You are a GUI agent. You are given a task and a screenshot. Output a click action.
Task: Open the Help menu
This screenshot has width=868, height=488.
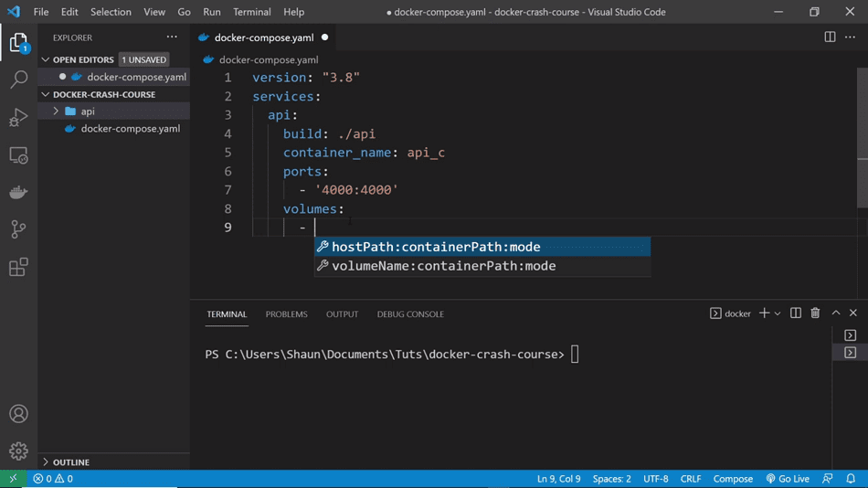point(293,12)
